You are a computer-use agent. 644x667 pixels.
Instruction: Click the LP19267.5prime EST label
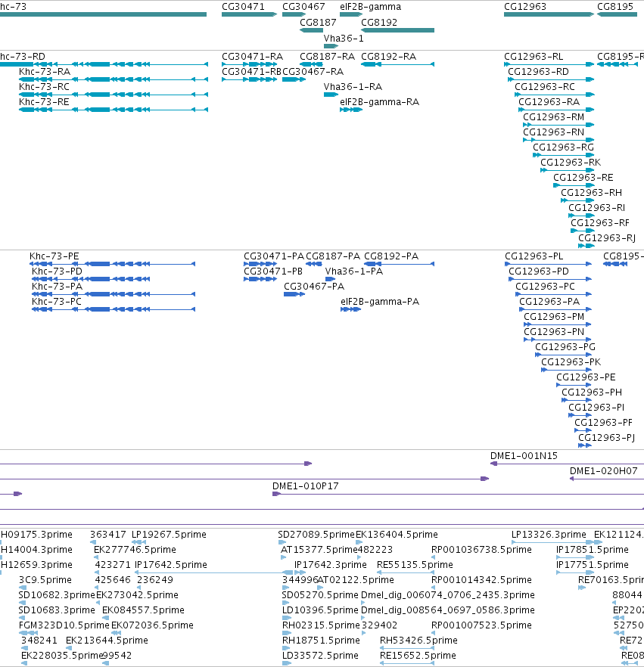click(x=169, y=535)
